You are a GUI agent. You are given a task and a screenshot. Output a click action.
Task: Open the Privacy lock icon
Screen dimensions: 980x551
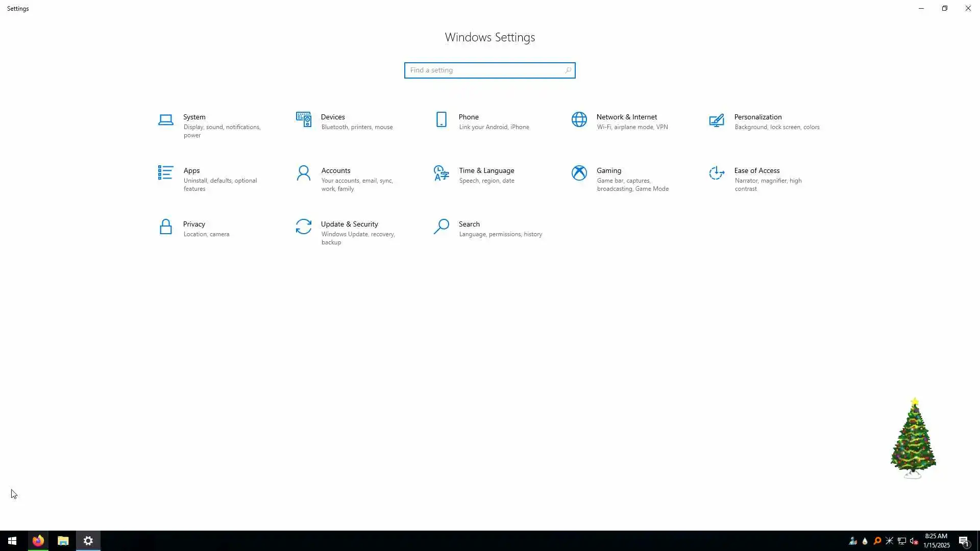tap(165, 227)
